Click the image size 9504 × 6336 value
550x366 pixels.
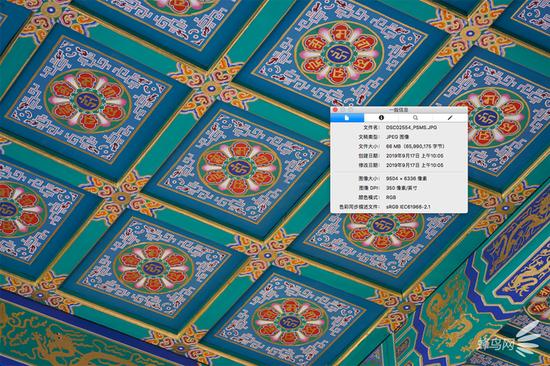pyautogui.click(x=407, y=179)
